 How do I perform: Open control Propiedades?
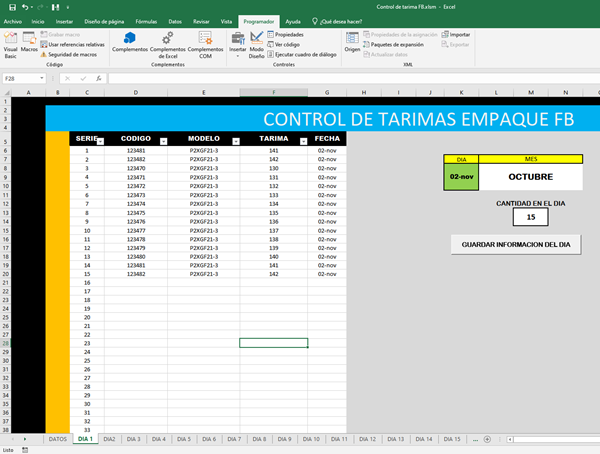pyautogui.click(x=285, y=34)
